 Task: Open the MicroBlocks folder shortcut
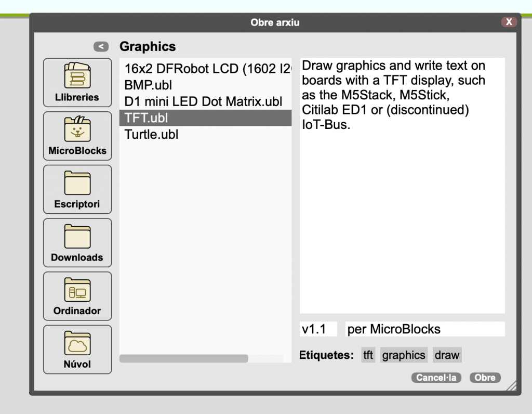(x=77, y=136)
